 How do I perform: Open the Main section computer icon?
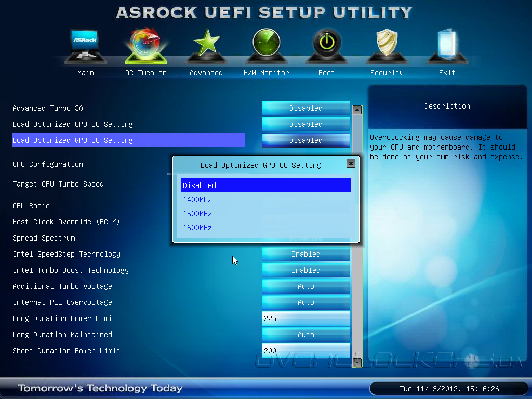click(x=86, y=46)
